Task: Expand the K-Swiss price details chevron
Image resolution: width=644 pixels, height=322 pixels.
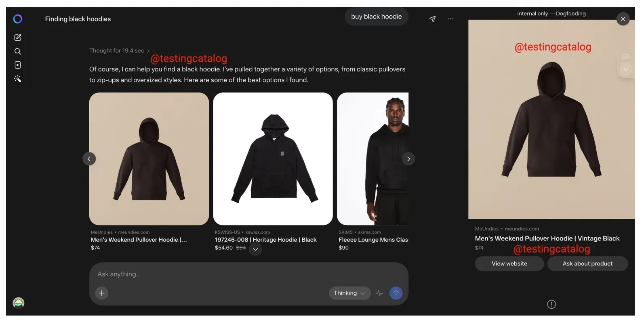Action: pyautogui.click(x=255, y=249)
